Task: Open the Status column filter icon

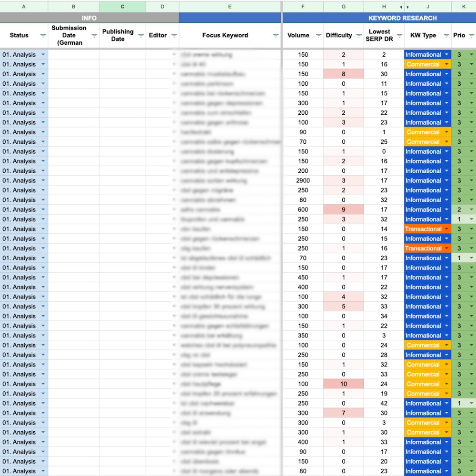Action: click(43, 36)
